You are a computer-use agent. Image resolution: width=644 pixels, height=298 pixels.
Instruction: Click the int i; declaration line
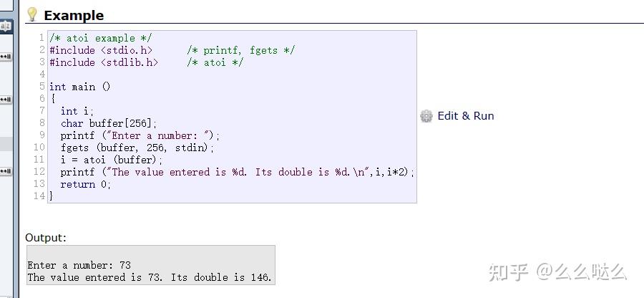tap(77, 111)
